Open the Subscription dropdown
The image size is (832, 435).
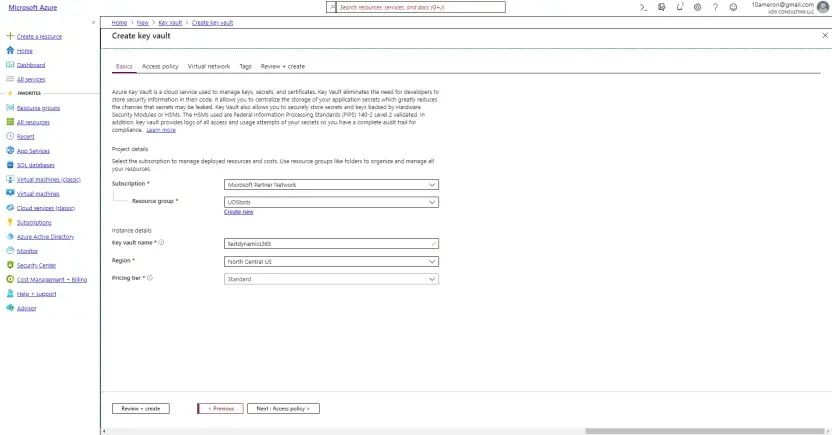(x=331, y=185)
